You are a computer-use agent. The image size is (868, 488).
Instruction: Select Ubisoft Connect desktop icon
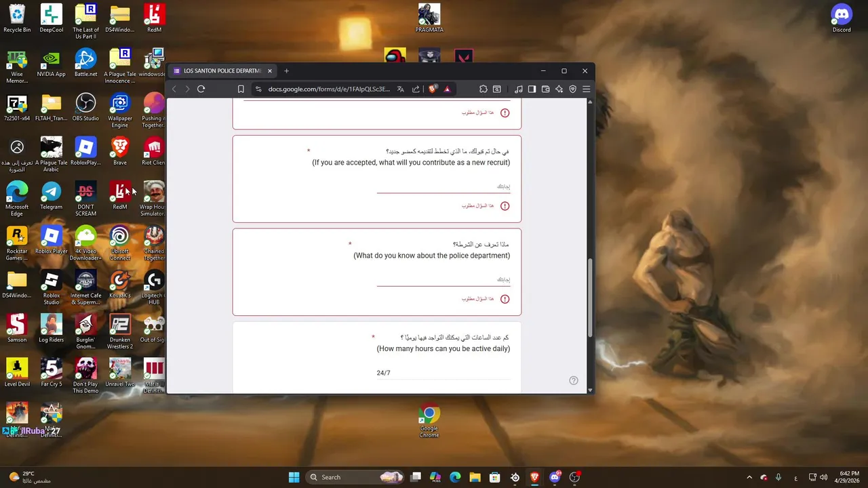click(x=120, y=243)
